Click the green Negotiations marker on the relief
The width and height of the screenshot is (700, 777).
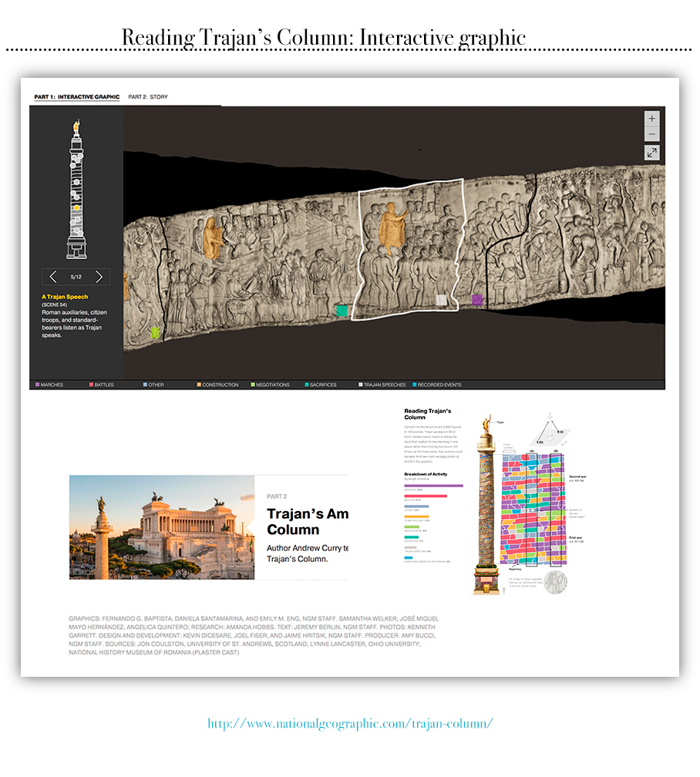[x=155, y=332]
